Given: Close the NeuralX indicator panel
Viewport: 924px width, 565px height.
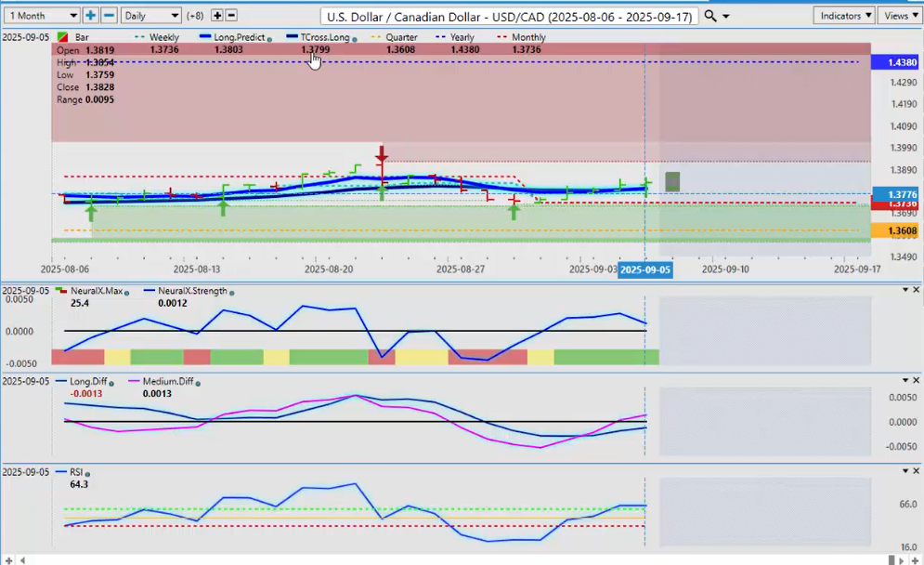Looking at the screenshot, I should (917, 291).
